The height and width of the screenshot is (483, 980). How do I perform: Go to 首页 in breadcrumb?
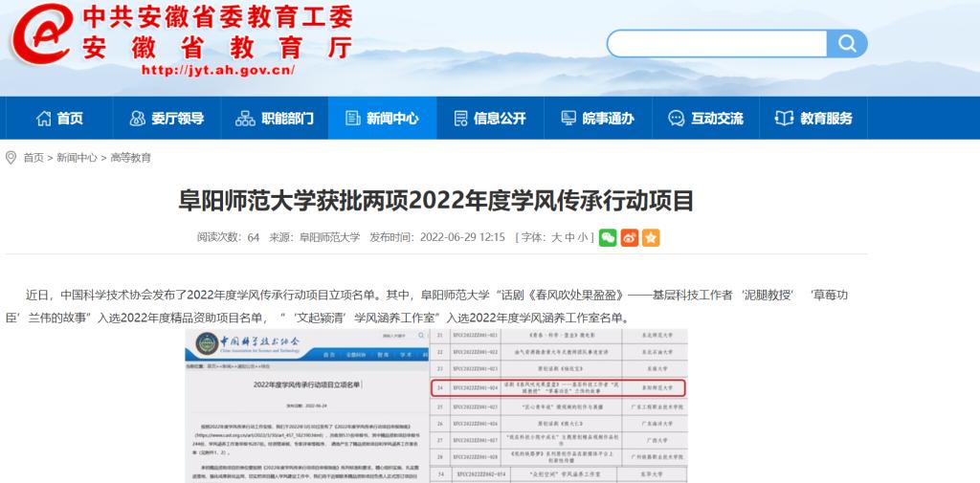click(33, 158)
